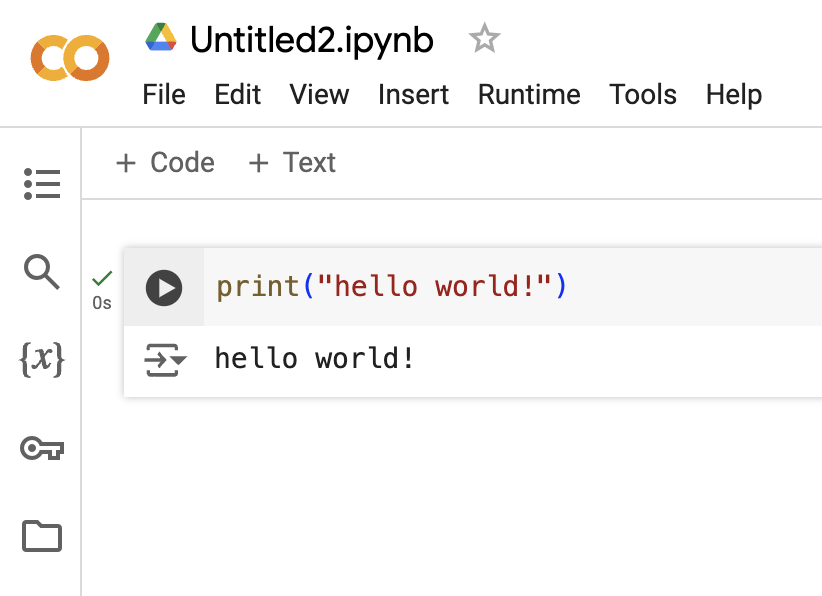822x596 pixels.
Task: Open the Insert menu
Action: point(413,95)
